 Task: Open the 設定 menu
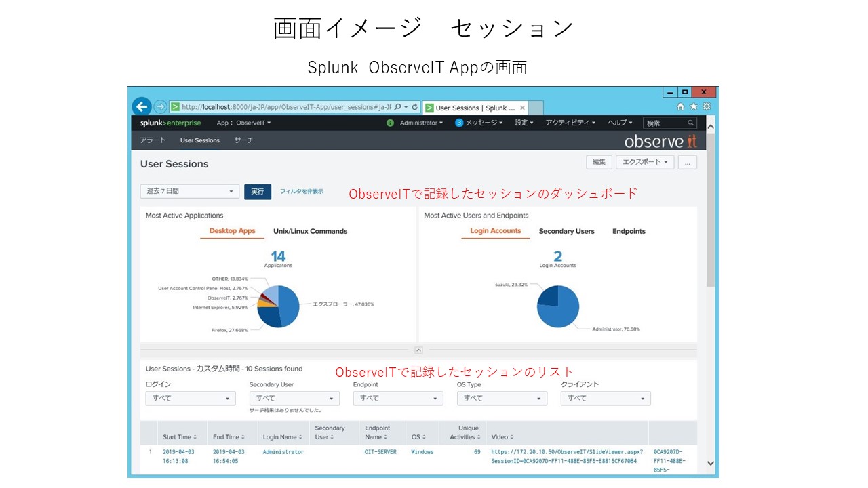click(524, 123)
